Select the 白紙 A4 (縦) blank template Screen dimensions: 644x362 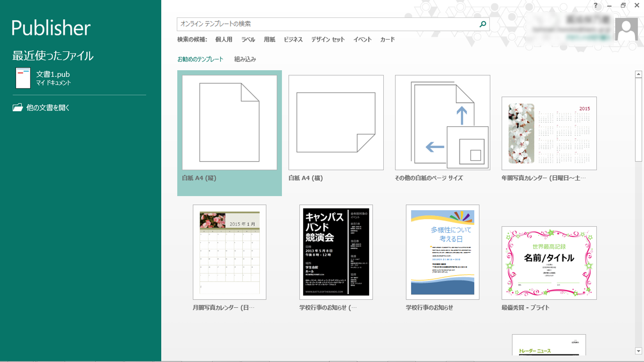(229, 122)
